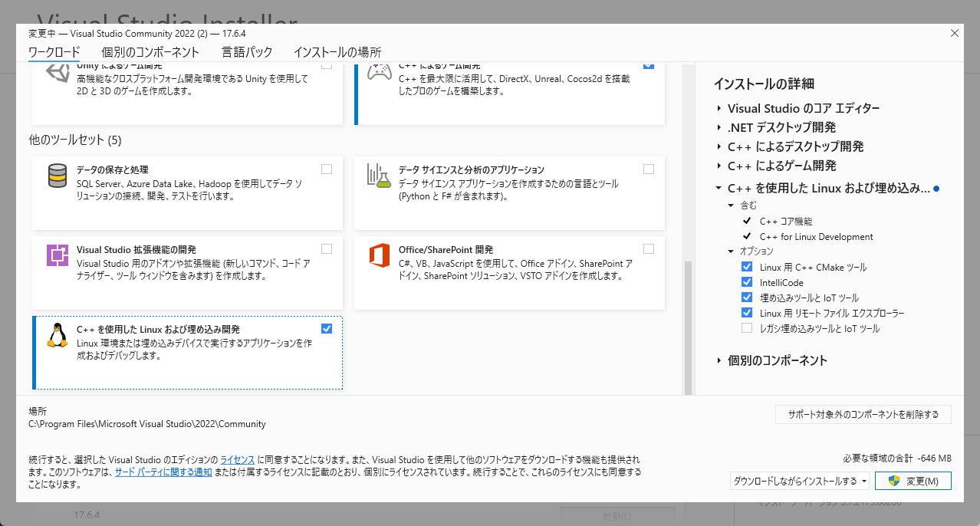
Task: Click the database icon for データの保存と処理
Action: (x=57, y=176)
